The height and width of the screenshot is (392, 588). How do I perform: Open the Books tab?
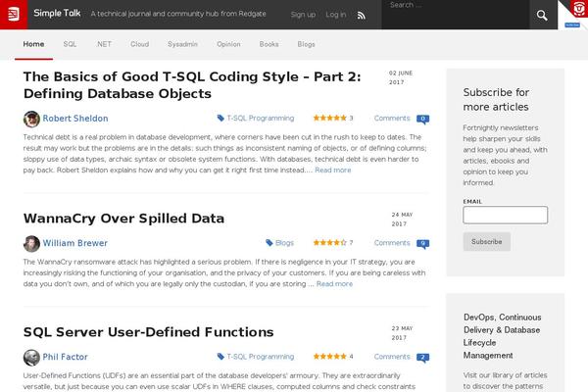click(x=269, y=44)
